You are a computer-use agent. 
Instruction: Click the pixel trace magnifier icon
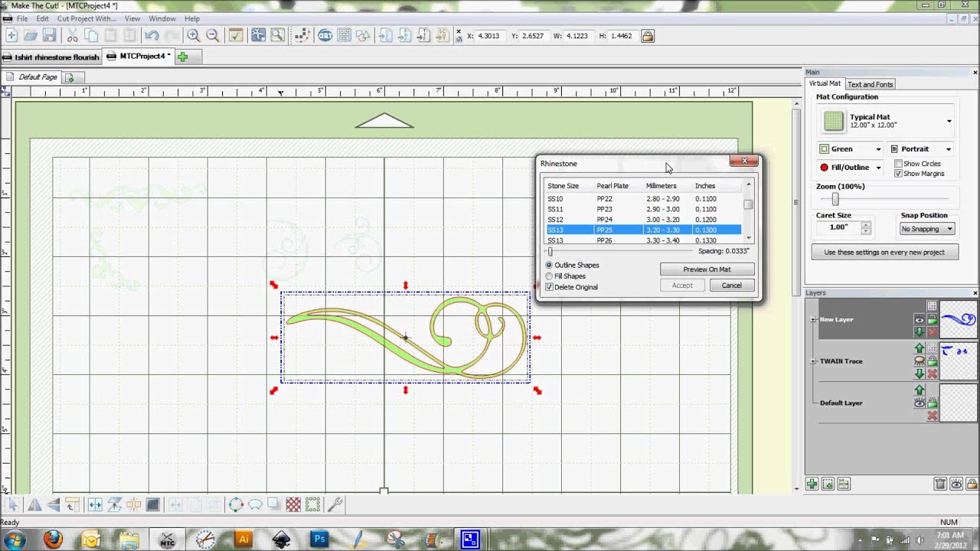277,35
